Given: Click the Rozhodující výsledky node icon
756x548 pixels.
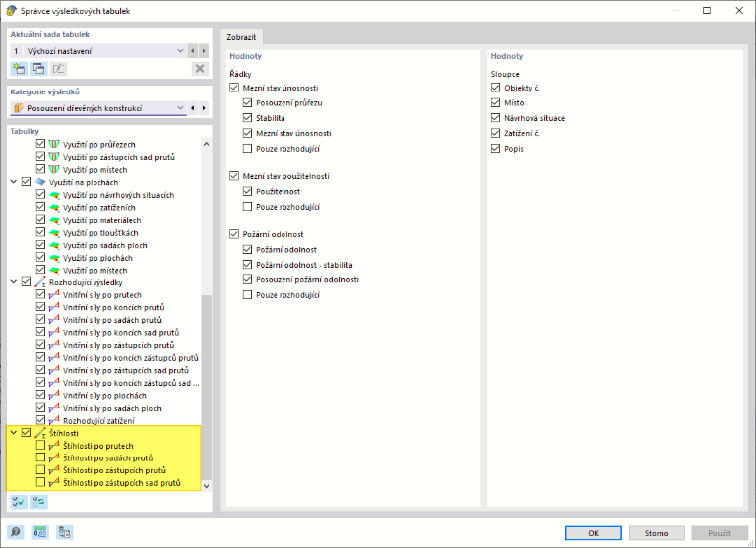Looking at the screenshot, I should coord(40,282).
